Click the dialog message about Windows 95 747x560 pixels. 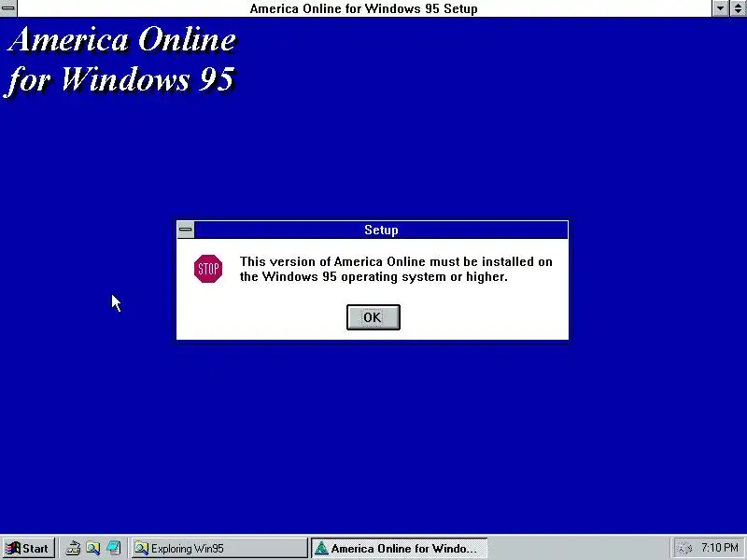(396, 269)
